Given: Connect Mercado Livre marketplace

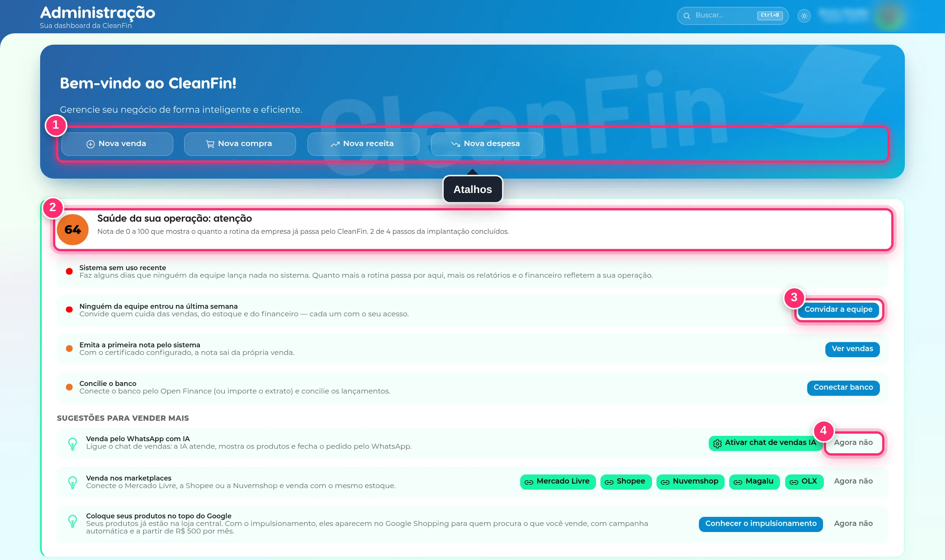Looking at the screenshot, I should pyautogui.click(x=558, y=482).
